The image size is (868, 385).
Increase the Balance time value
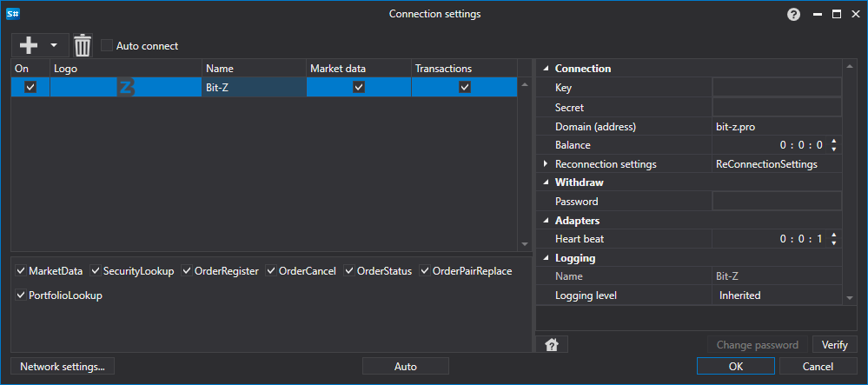pyautogui.click(x=833, y=142)
